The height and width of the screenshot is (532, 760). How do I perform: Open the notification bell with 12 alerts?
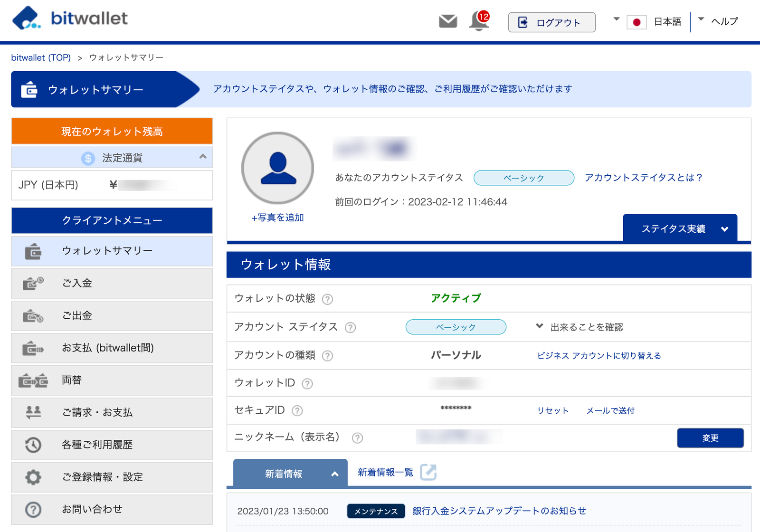pyautogui.click(x=479, y=21)
